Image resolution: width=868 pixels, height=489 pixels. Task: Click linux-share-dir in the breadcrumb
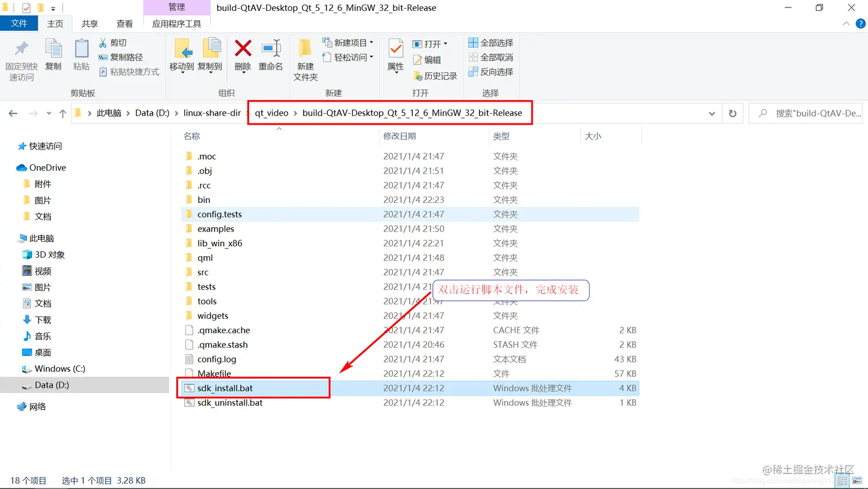[x=212, y=113]
